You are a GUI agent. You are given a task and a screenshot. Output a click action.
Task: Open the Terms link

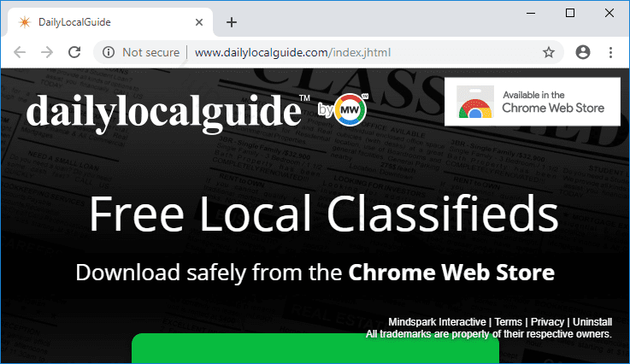(508, 322)
